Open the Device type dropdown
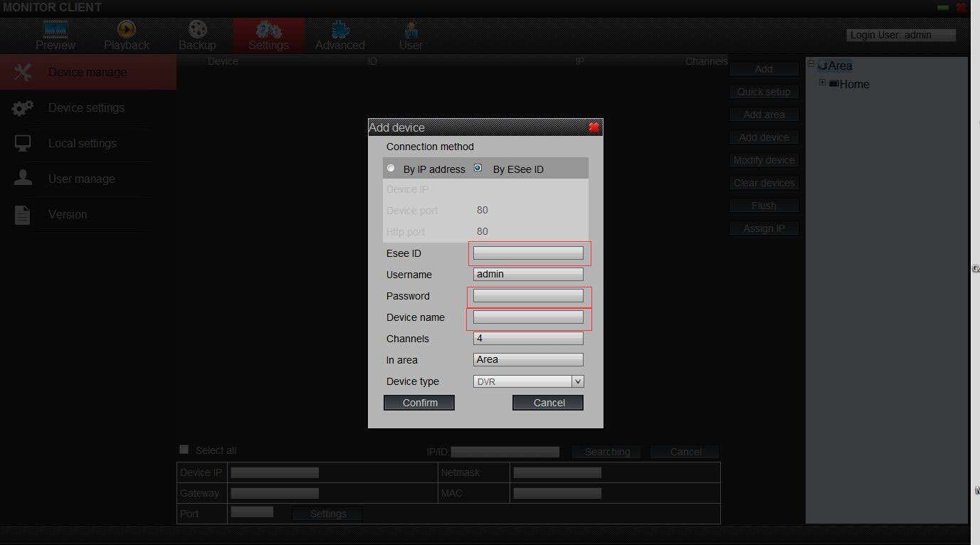 tap(577, 381)
